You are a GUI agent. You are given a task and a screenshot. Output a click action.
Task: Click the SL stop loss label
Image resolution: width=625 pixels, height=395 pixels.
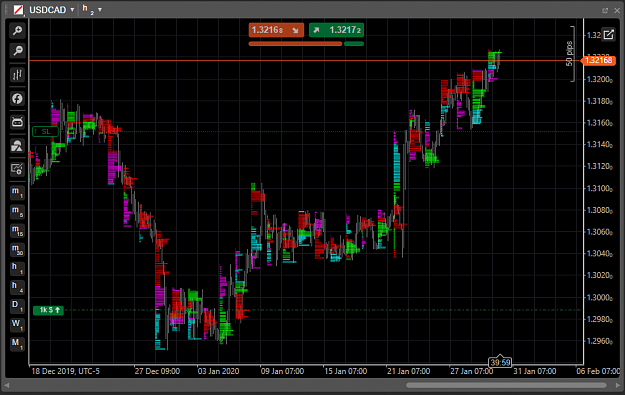pyautogui.click(x=45, y=132)
